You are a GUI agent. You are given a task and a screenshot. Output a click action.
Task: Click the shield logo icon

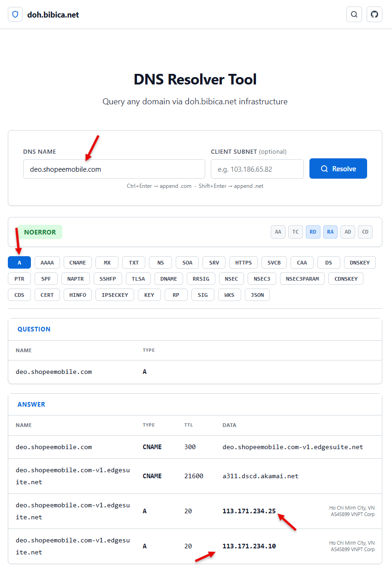(15, 14)
